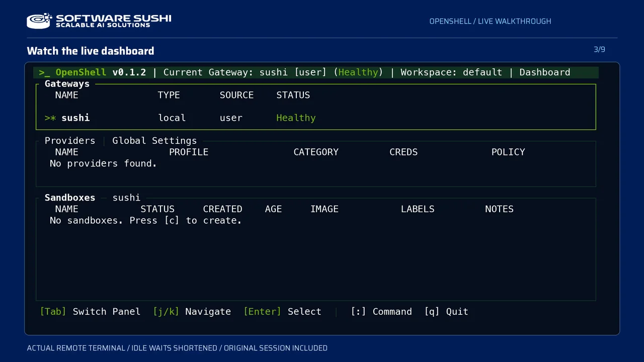Click the Dashboard label in the header
Screen dimensions: 644x362
545,72
